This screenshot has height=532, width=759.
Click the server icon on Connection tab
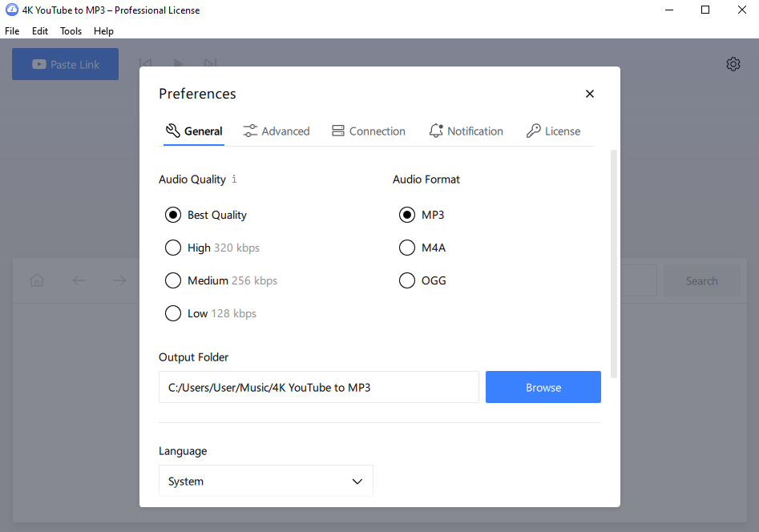(x=338, y=131)
